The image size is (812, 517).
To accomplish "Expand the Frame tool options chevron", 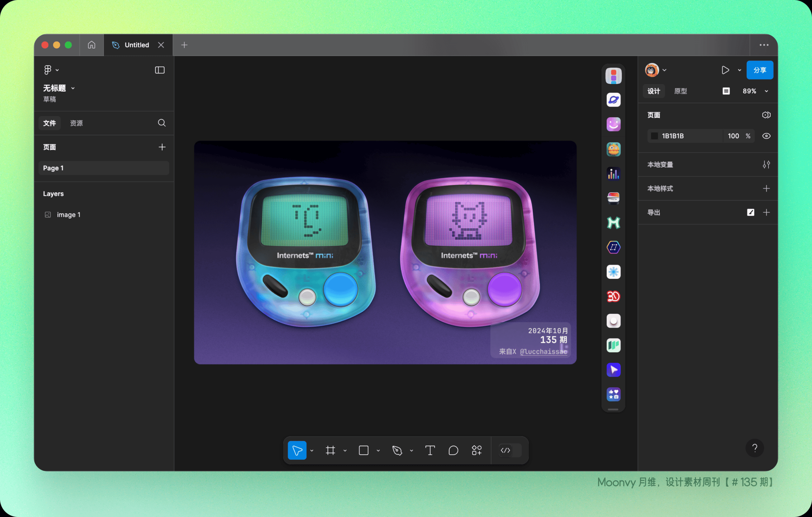I will click(345, 451).
